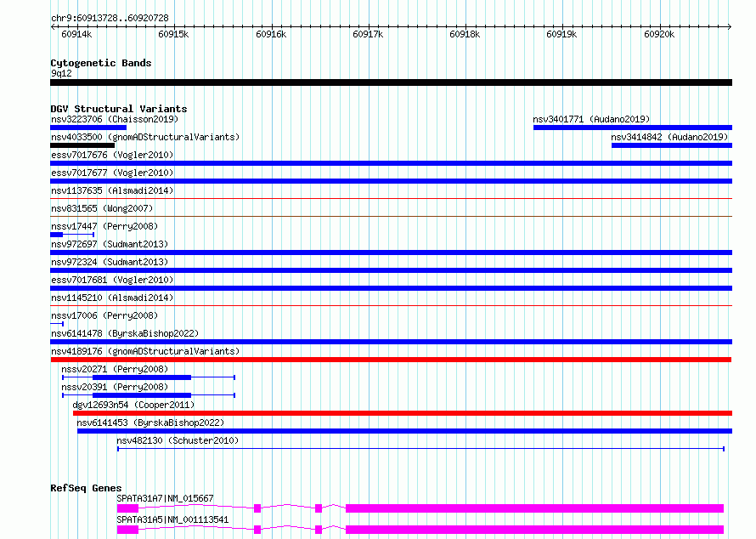Viewport: 756px width, 539px height.
Task: Select the blue nsv6141453 variant bar
Action: click(404, 431)
